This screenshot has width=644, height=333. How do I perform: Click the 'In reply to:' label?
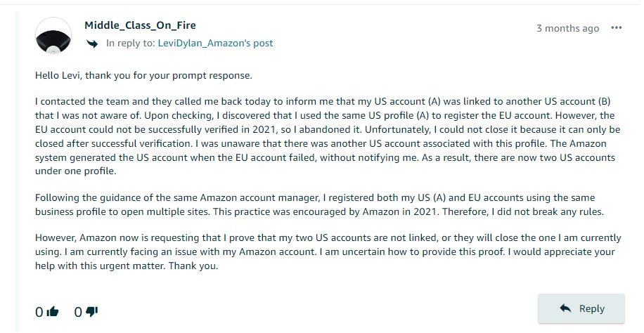coord(131,43)
